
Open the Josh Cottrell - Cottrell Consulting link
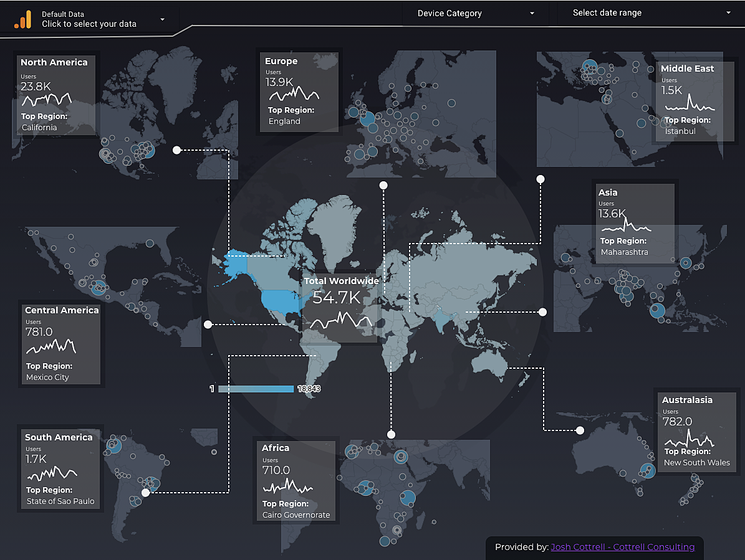coord(622,547)
